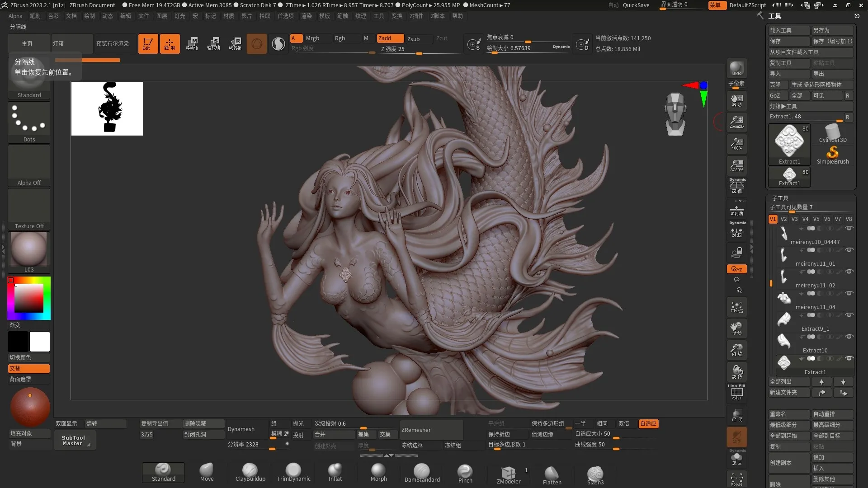Open the Z插件 menu
868x488 pixels.
coord(416,16)
